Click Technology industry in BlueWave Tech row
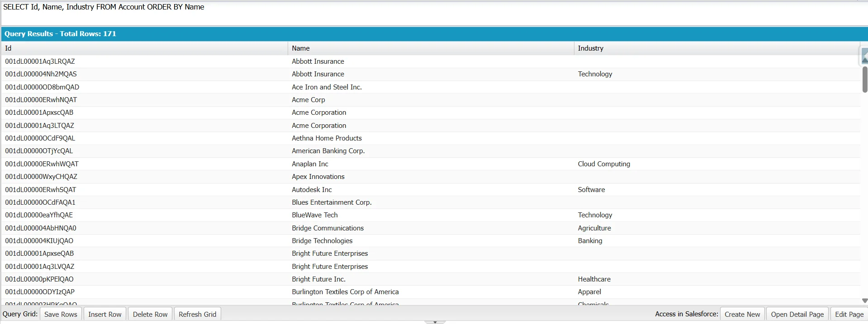The height and width of the screenshot is (324, 868). 716,215
